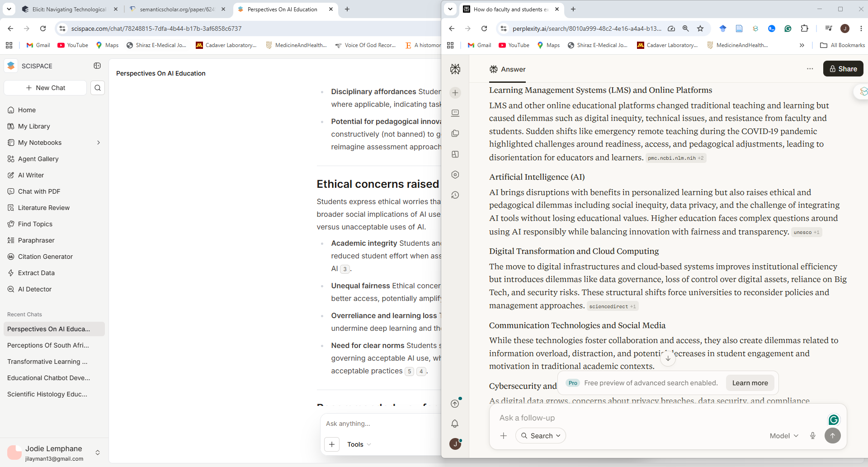Open the Perplexity new thread plus icon
Screen dimensions: 868x467
tap(455, 93)
